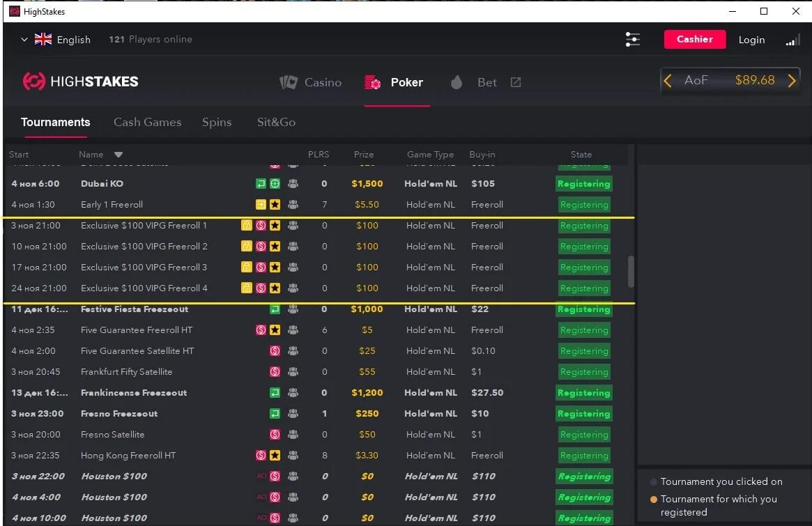812x526 pixels.
Task: Sort by PLRS column header
Action: pyautogui.click(x=319, y=154)
